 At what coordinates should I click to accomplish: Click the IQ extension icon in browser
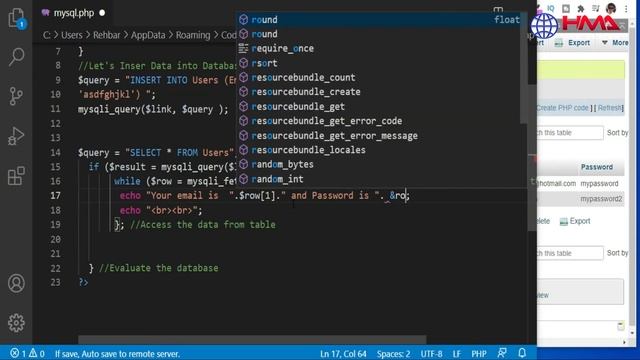[x=551, y=8]
